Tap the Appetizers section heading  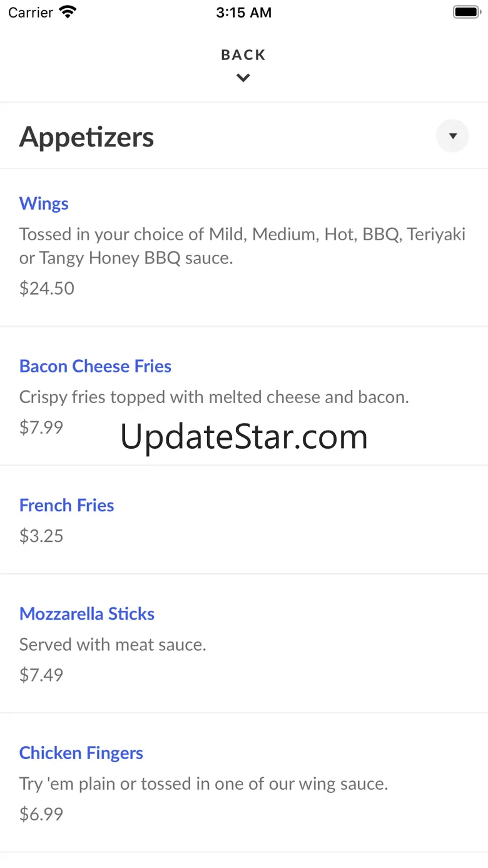click(x=87, y=137)
